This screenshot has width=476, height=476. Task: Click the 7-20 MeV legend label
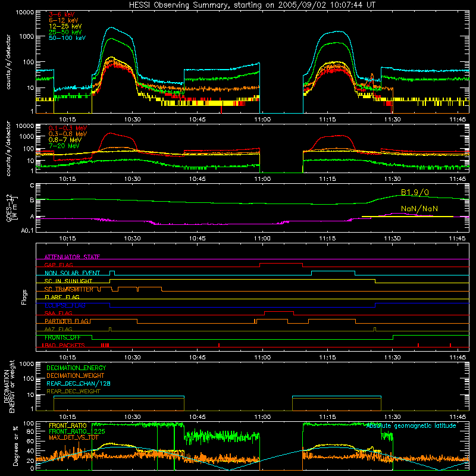pos(64,146)
